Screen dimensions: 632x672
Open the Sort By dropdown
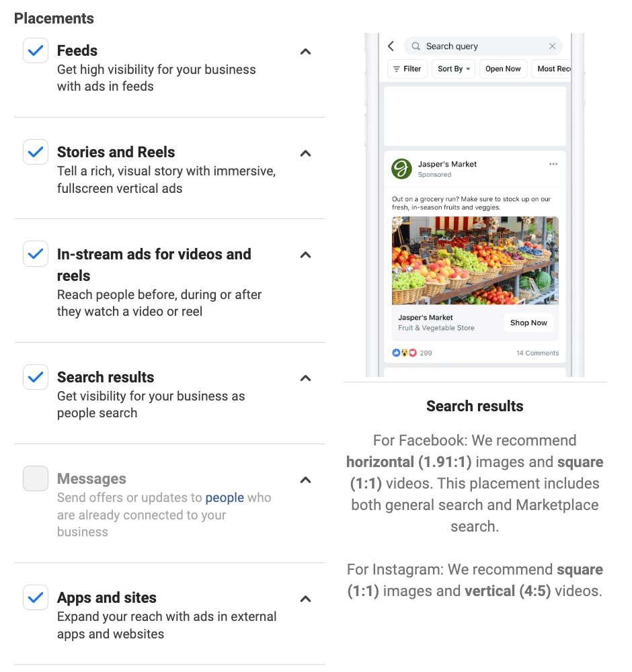[x=455, y=69]
